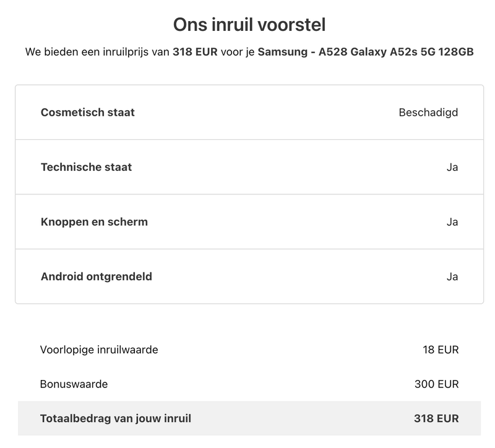This screenshot has height=448, width=495.
Task: Click the "Voorlopige inruilwaarde" label
Action: 99,350
